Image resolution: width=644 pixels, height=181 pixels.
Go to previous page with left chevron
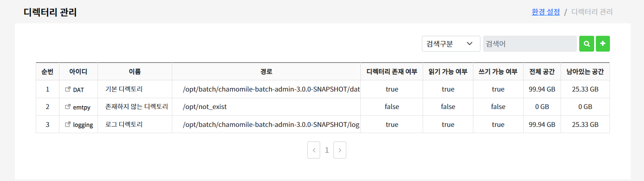pos(314,150)
